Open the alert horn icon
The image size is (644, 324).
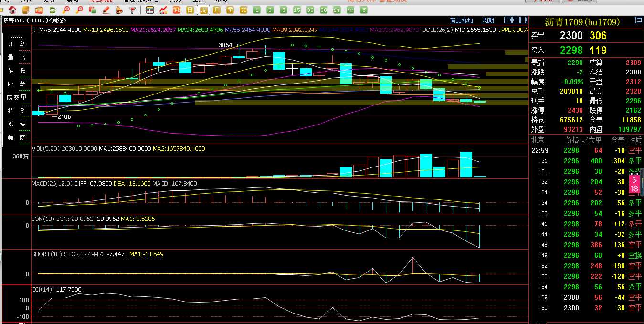tap(119, 10)
